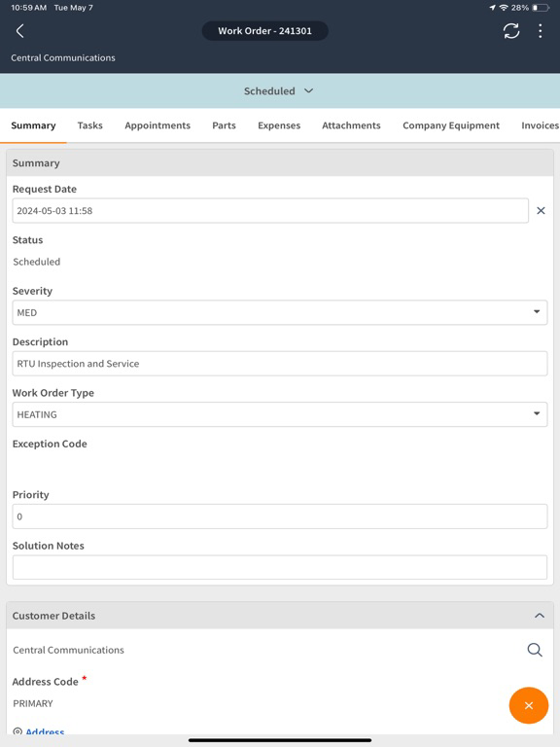
Task: Click the Address location pin icon
Action: [x=17, y=731]
